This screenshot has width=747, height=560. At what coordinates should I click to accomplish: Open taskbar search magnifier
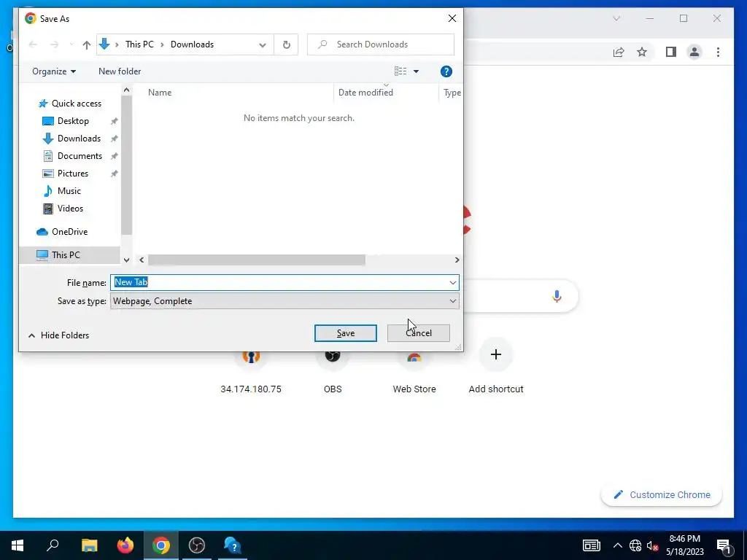tap(53, 545)
